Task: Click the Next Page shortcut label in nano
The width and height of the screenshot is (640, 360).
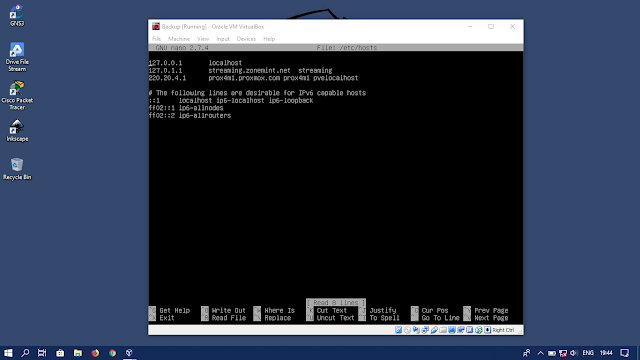Action: pyautogui.click(x=491, y=318)
